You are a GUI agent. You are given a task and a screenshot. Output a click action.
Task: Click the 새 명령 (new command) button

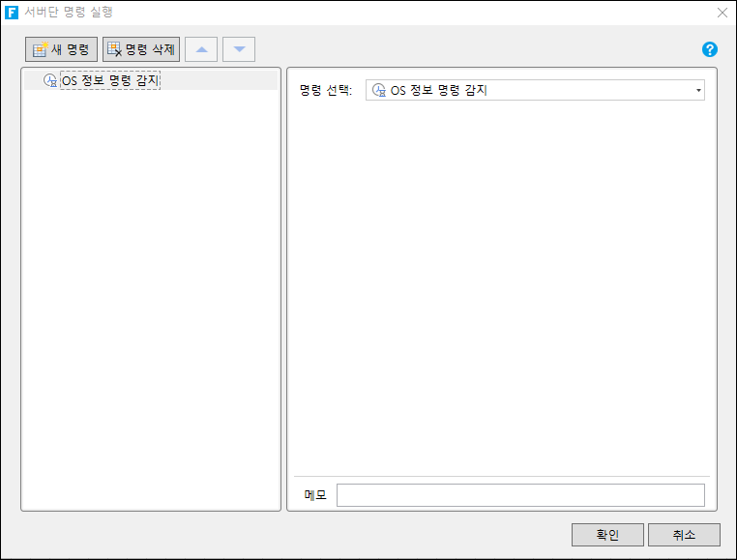point(62,49)
